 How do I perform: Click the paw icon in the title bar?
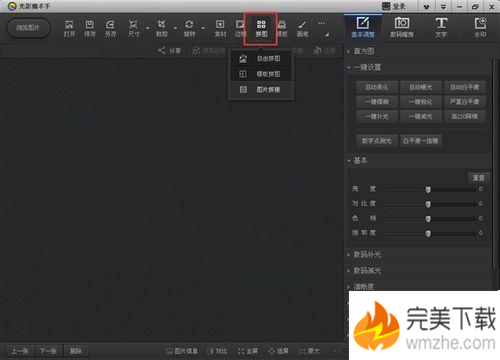[x=427, y=7]
